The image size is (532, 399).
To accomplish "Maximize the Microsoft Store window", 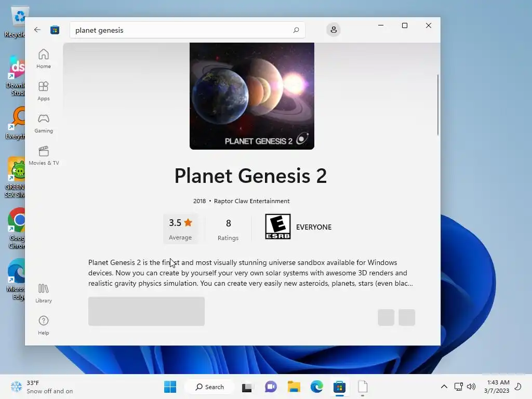I will pos(404,25).
